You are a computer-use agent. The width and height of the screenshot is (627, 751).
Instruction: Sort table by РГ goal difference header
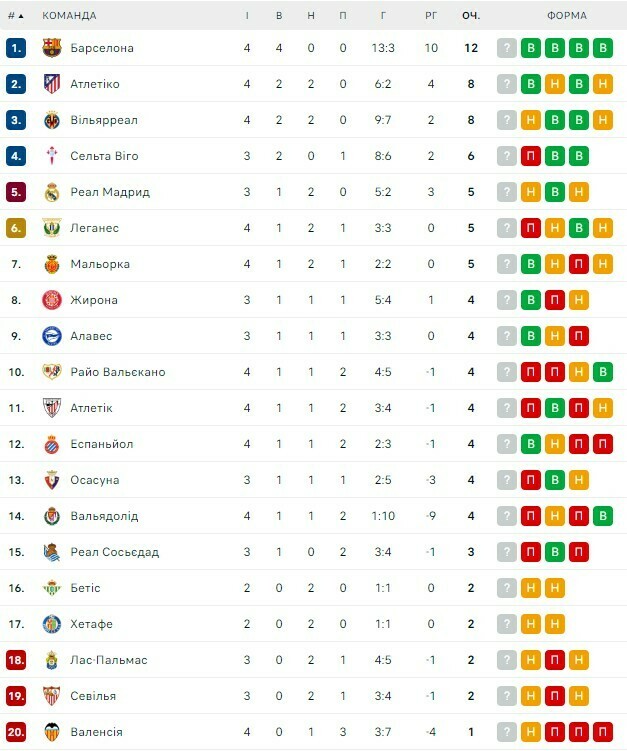pos(431,16)
